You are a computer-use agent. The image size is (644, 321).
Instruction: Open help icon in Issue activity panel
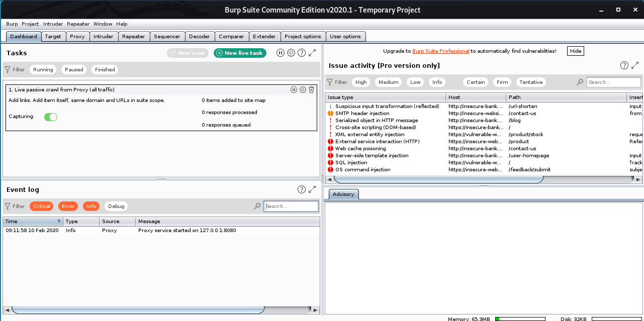pyautogui.click(x=624, y=65)
